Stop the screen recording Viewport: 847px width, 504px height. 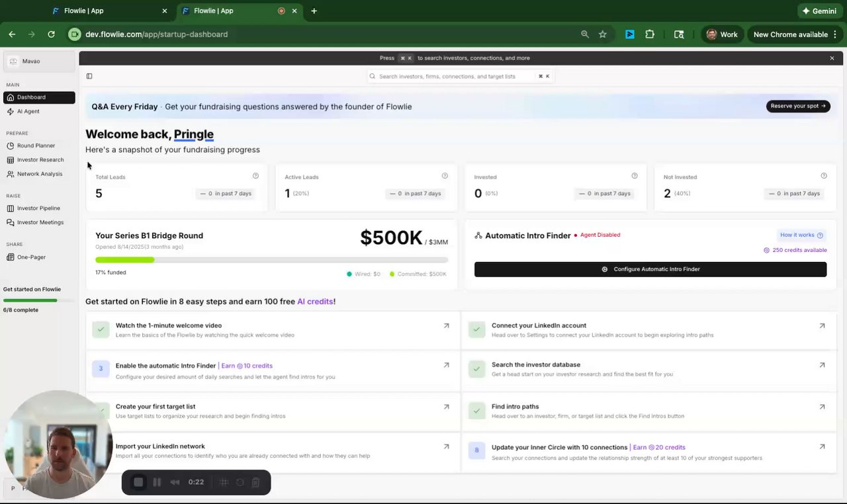pos(138,482)
